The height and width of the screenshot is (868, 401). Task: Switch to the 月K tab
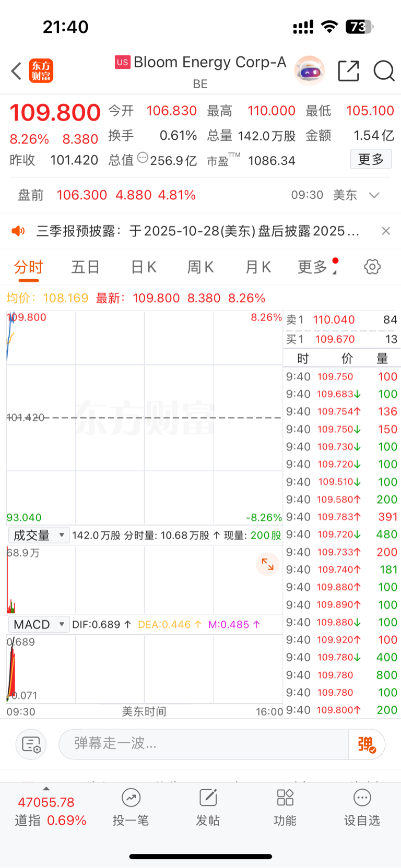258,267
